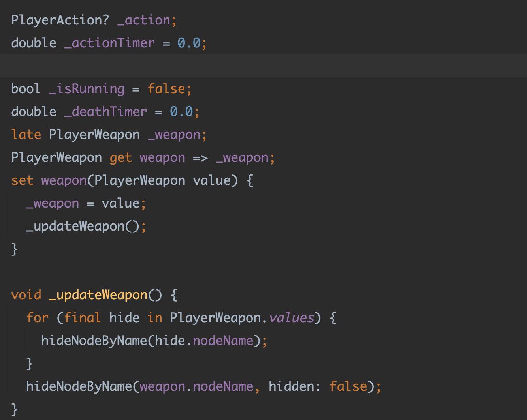Click the PlayerAction? type declaration

60,20
